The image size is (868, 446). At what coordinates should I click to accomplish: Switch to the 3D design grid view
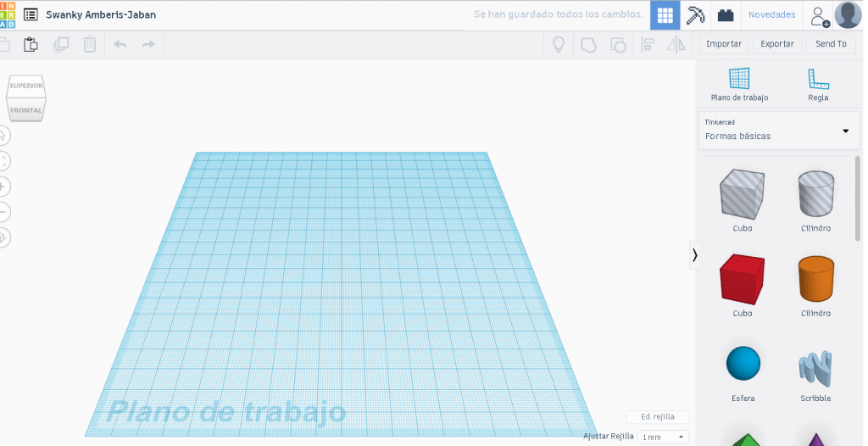(x=665, y=15)
